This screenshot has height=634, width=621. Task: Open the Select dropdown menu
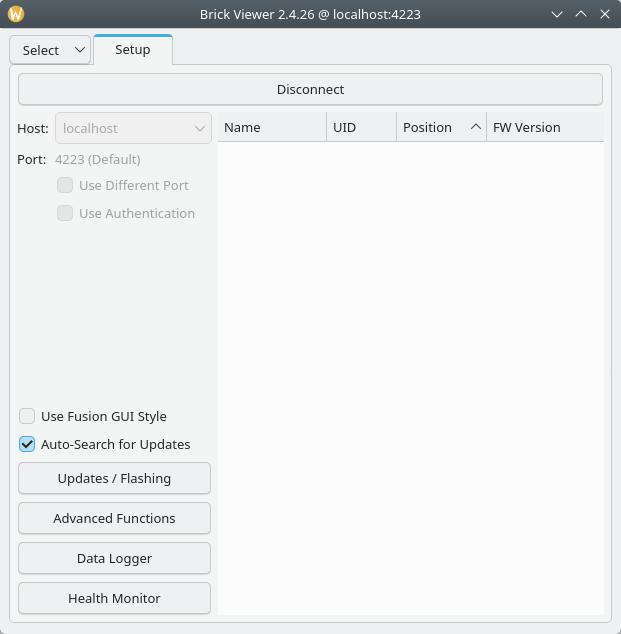coord(50,50)
